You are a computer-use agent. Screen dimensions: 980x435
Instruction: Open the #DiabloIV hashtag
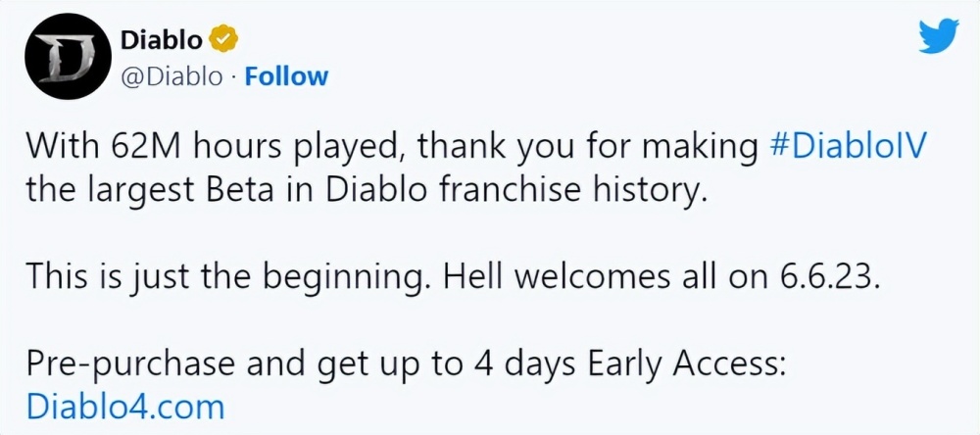[843, 147]
